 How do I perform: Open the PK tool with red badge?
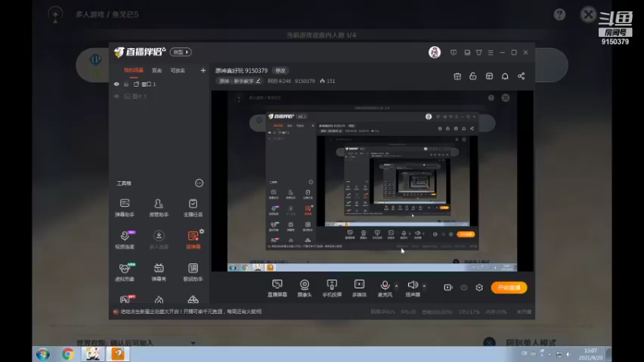(126, 299)
